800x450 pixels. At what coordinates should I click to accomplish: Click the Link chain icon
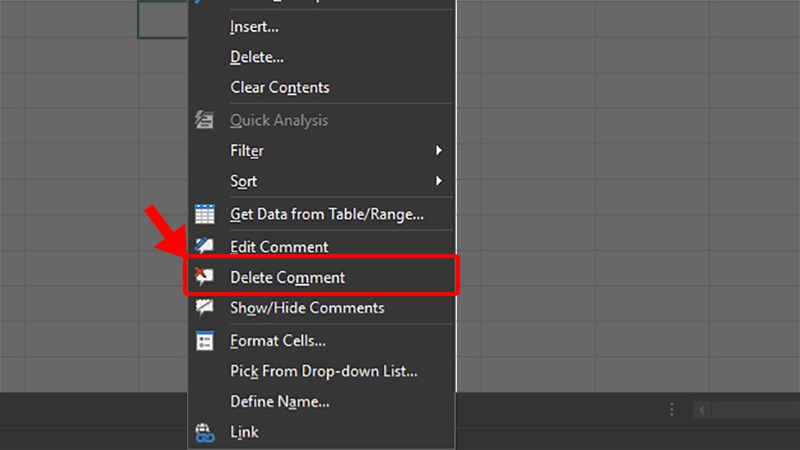coord(205,432)
